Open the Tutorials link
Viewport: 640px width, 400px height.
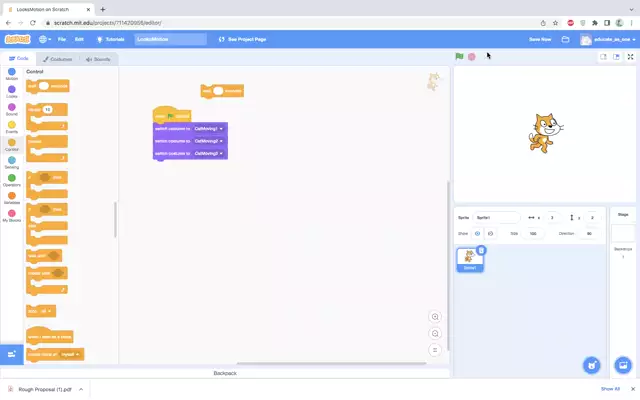[110, 39]
